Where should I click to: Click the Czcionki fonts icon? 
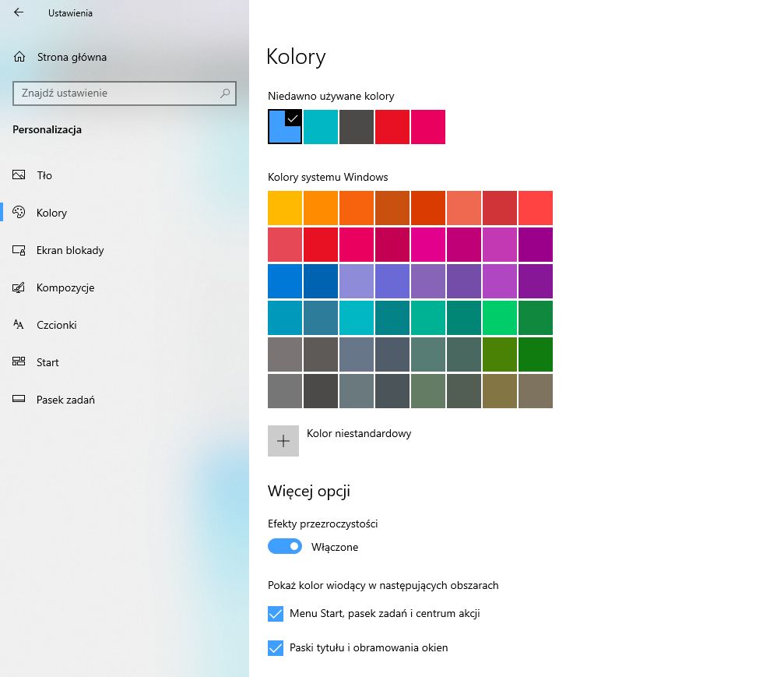(x=19, y=325)
